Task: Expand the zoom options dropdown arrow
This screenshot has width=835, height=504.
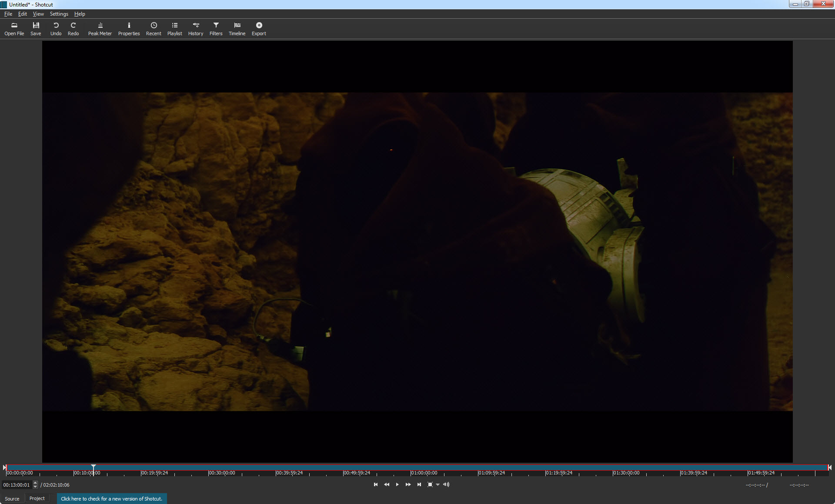Action: point(438,485)
